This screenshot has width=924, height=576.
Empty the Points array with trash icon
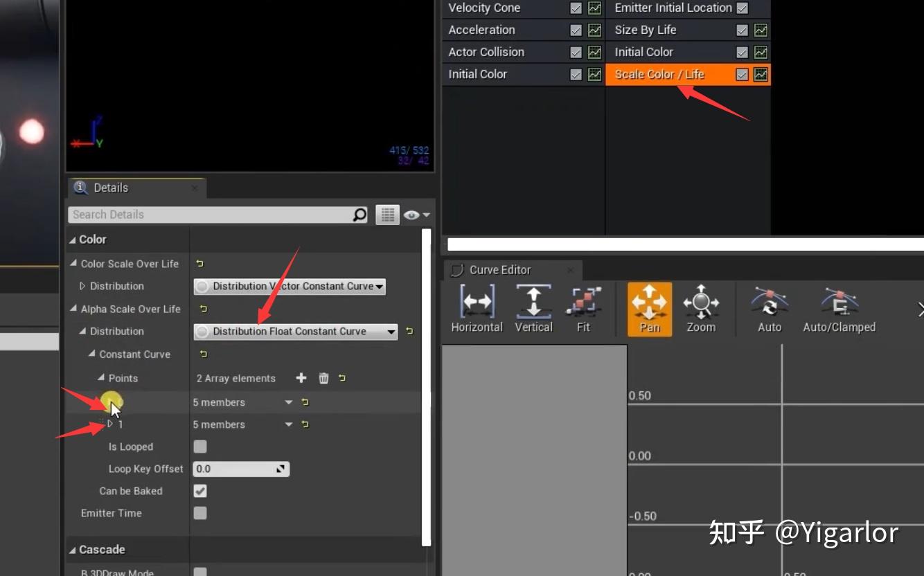point(323,378)
